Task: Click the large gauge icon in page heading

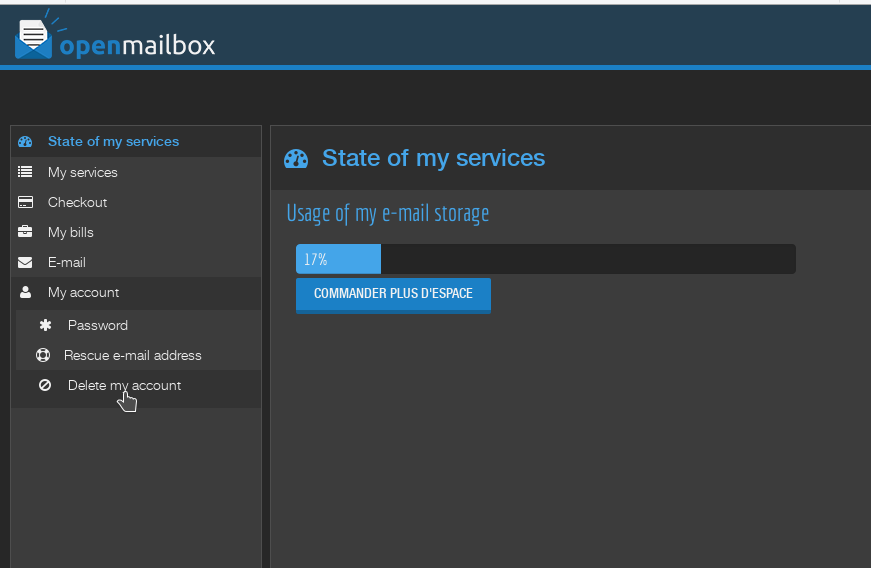Action: click(x=296, y=159)
